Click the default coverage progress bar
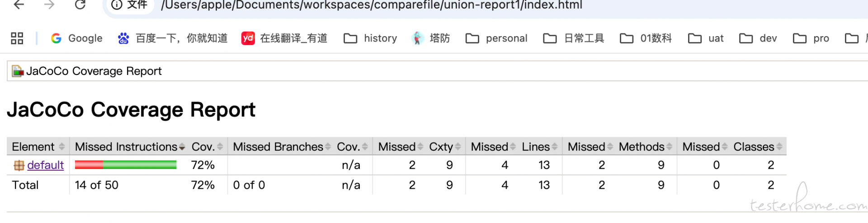Image resolution: width=868 pixels, height=223 pixels. [x=126, y=165]
